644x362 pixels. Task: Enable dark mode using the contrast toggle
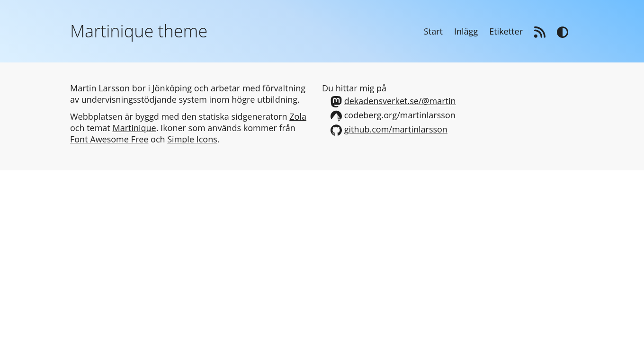(x=563, y=32)
